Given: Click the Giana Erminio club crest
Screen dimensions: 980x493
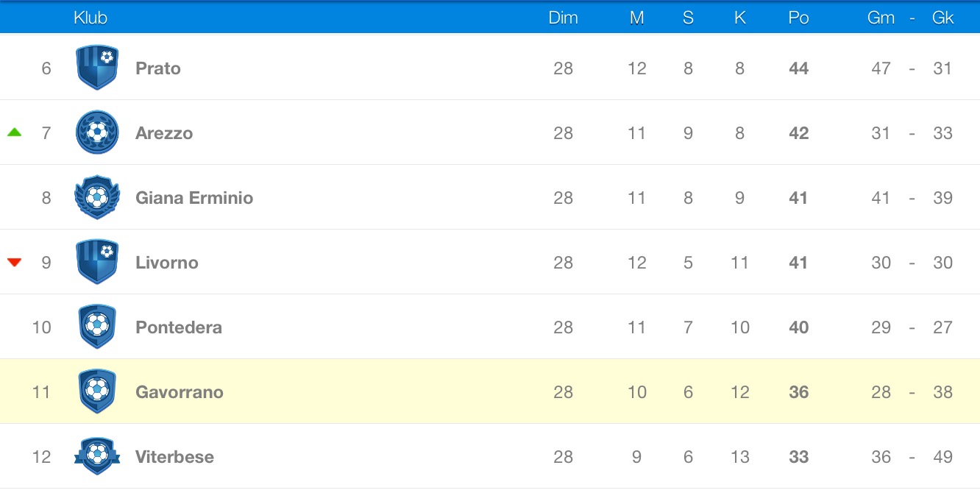Looking at the screenshot, I should pyautogui.click(x=97, y=197).
